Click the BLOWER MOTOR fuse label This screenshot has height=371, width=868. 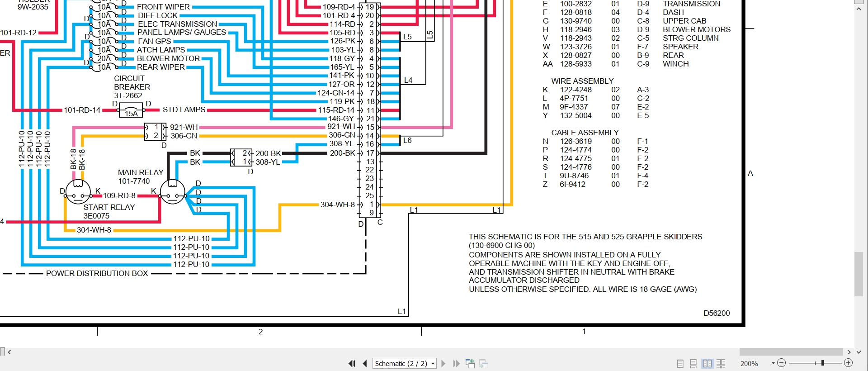click(x=168, y=58)
